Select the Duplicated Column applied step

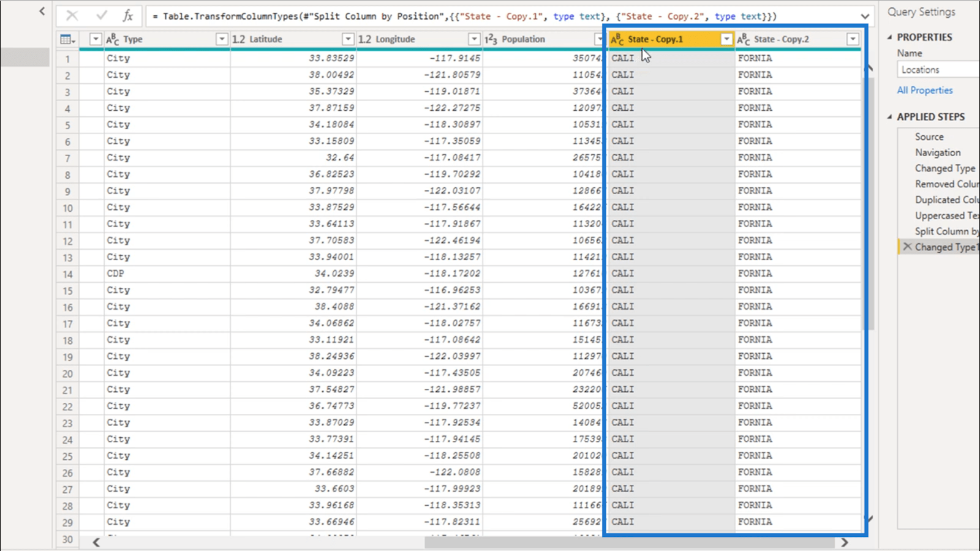click(947, 200)
